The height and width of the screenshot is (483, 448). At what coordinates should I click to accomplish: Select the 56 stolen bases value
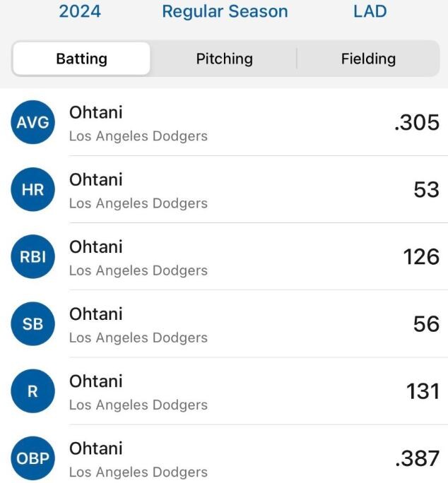[x=426, y=323]
